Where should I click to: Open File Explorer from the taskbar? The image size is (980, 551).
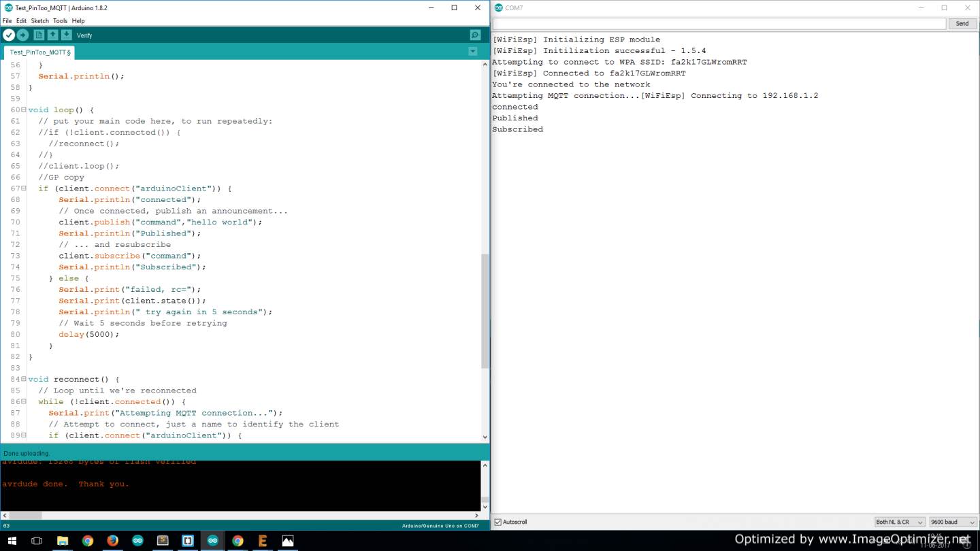(63, 541)
